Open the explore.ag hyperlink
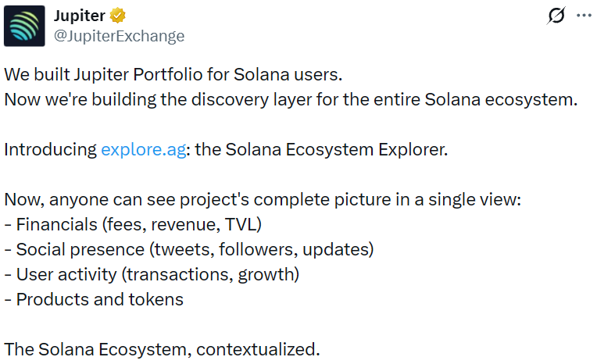 144,149
